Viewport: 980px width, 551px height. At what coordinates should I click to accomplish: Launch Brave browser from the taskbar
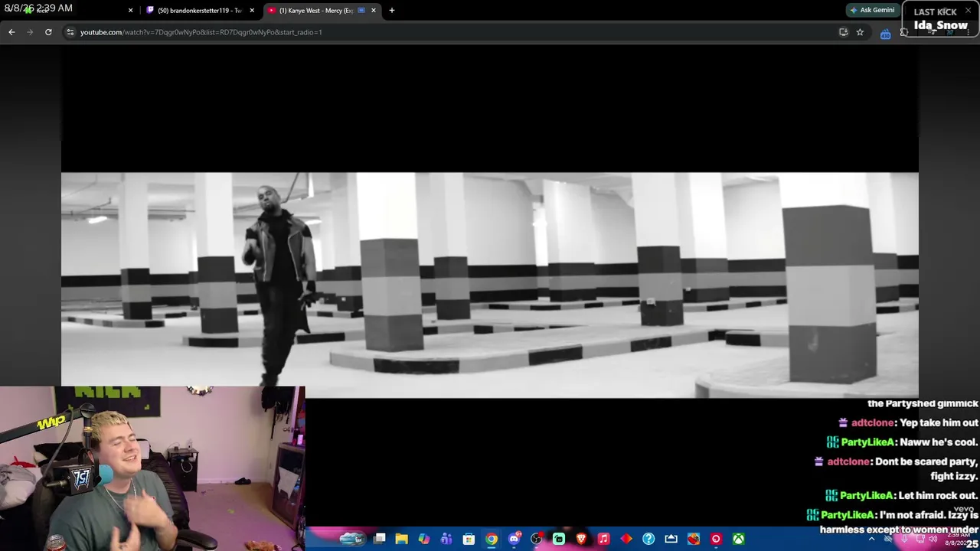tap(581, 539)
